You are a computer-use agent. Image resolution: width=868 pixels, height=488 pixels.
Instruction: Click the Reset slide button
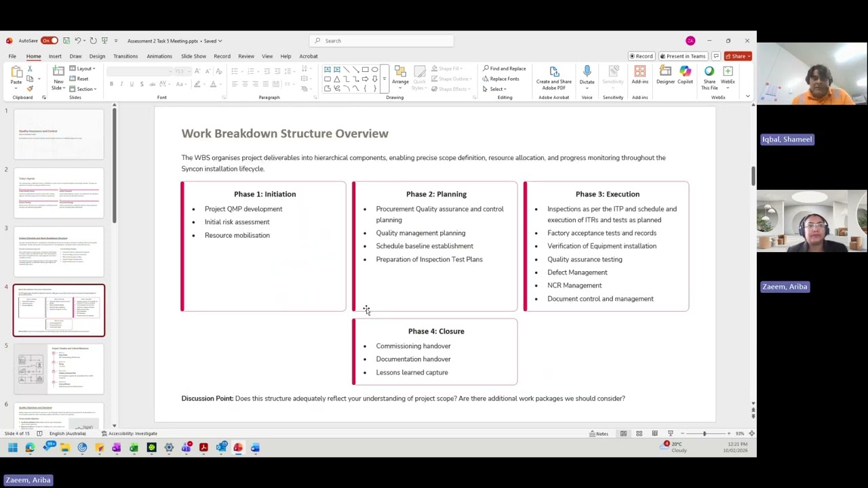(79, 79)
